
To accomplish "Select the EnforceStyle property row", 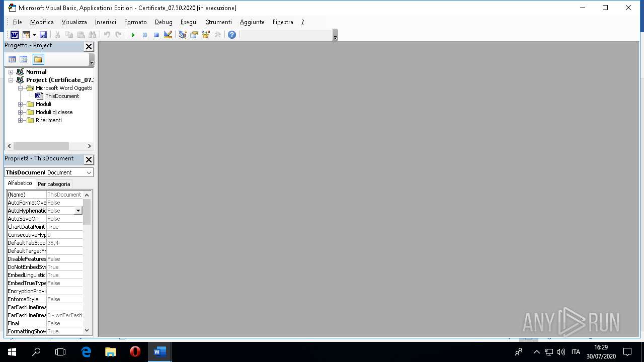I will (x=45, y=299).
